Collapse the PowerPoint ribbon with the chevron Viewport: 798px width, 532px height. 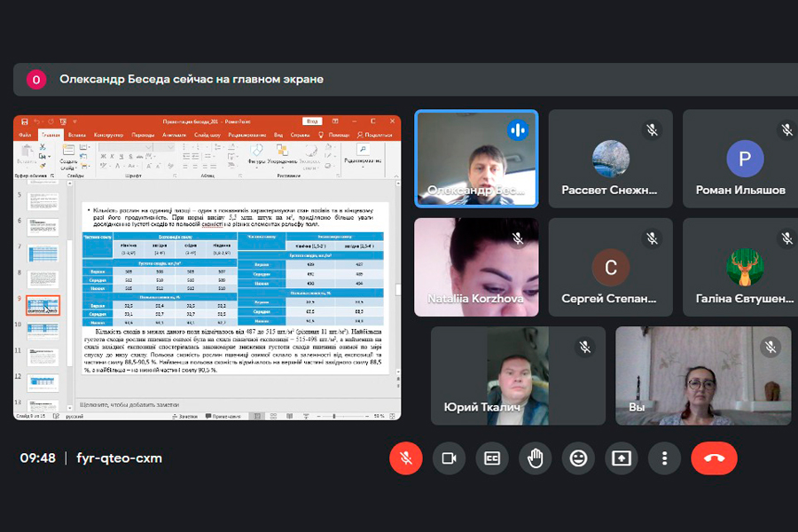[396, 176]
